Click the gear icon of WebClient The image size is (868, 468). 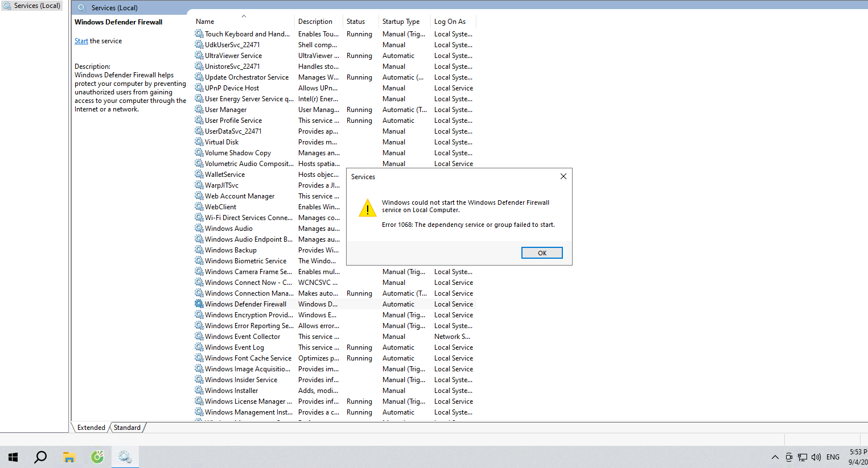[199, 207]
